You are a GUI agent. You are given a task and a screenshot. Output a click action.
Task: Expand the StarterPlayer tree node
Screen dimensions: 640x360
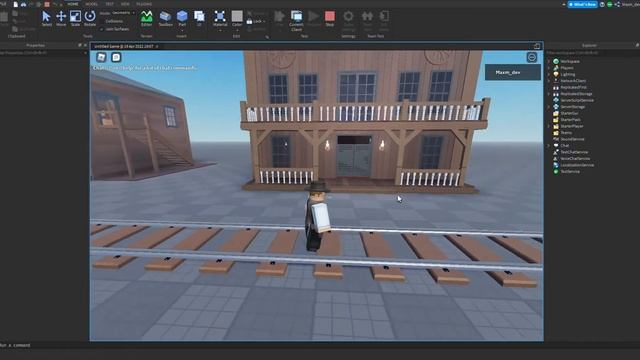(x=549, y=126)
